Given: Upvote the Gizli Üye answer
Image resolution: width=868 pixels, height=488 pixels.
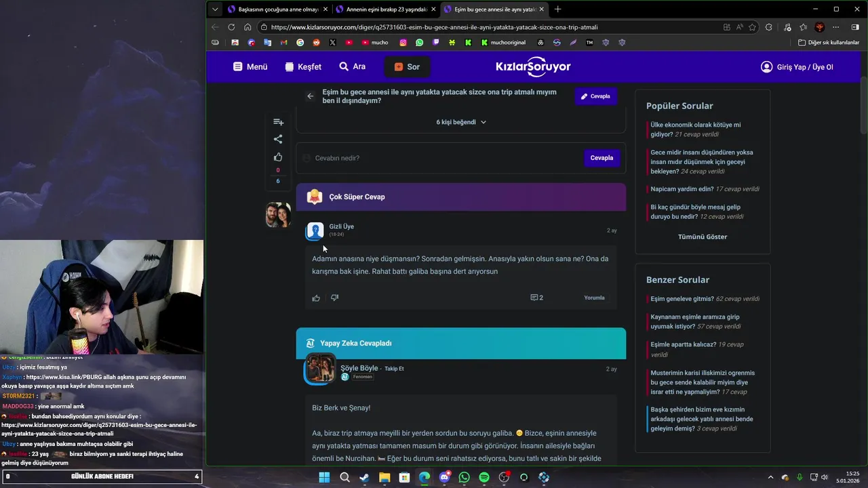Looking at the screenshot, I should coord(316,298).
